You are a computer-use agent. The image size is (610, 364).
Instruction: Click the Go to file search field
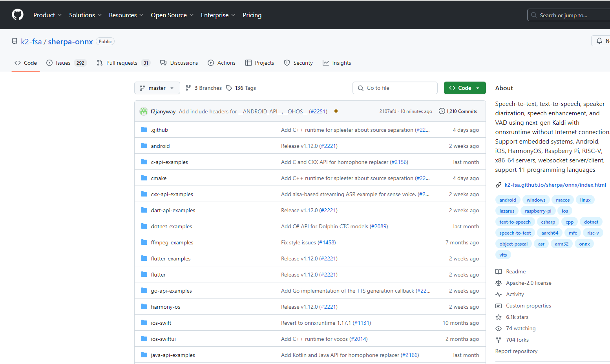point(395,88)
